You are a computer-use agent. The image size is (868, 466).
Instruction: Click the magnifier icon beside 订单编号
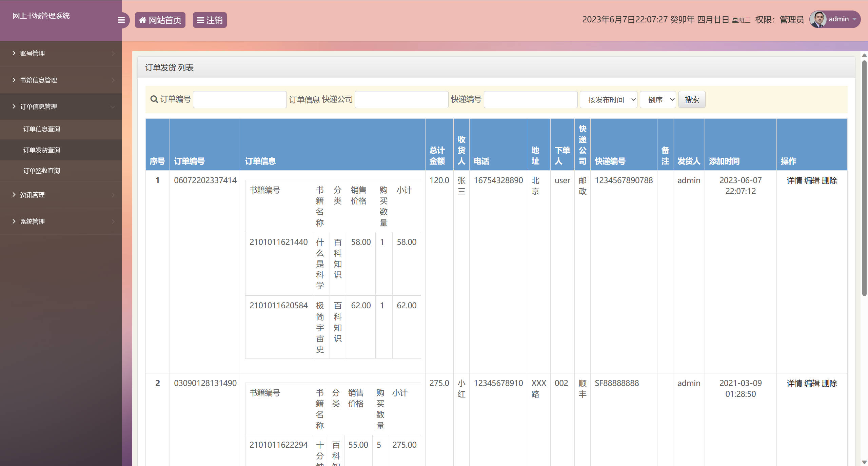click(154, 99)
